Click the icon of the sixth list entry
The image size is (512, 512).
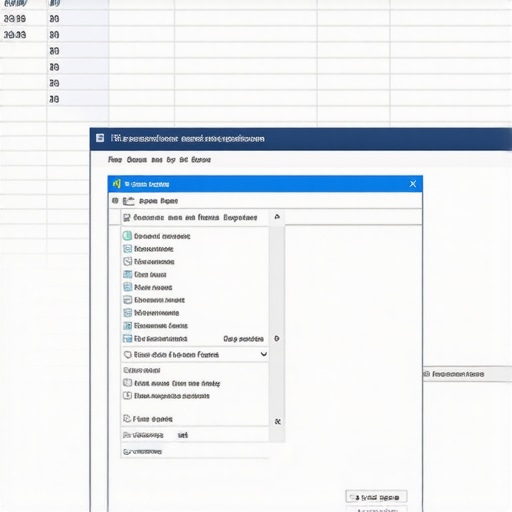click(127, 300)
